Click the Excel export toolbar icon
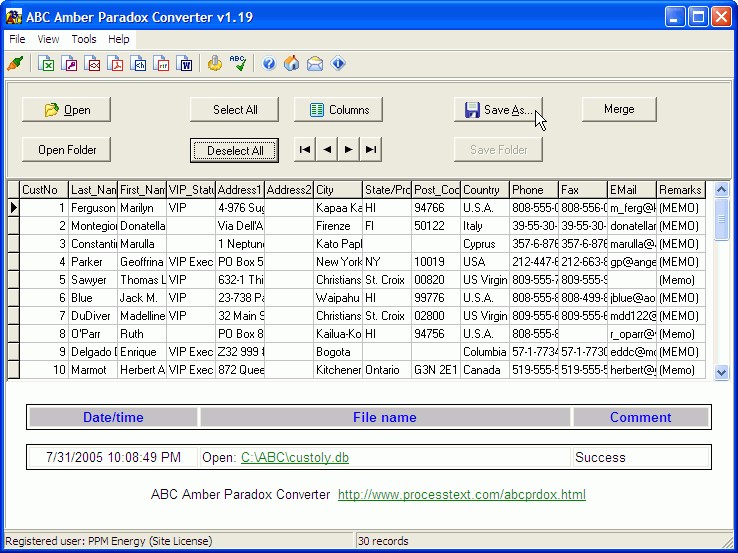738x553 pixels. [x=46, y=64]
